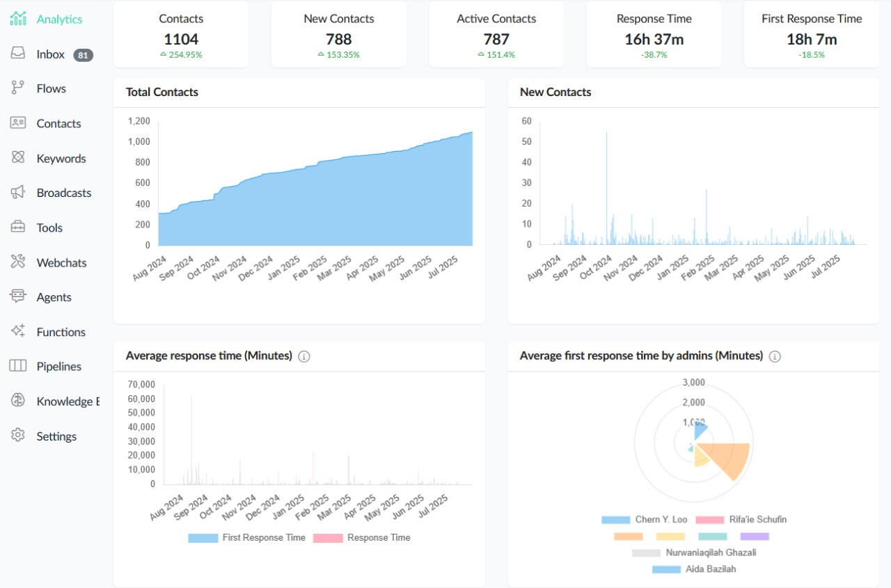Select the Functions sidebar link
Viewport: 891px width, 588px height.
[61, 332]
